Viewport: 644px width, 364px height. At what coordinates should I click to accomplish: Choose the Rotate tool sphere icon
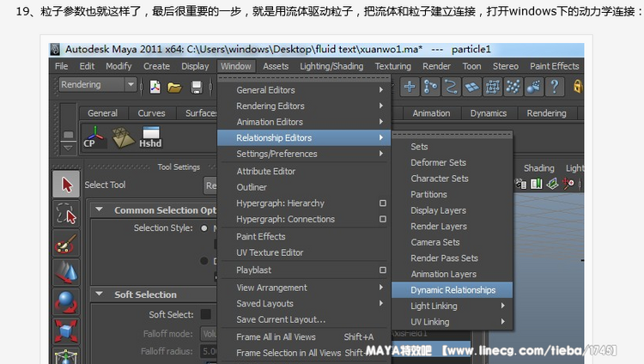tap(66, 301)
